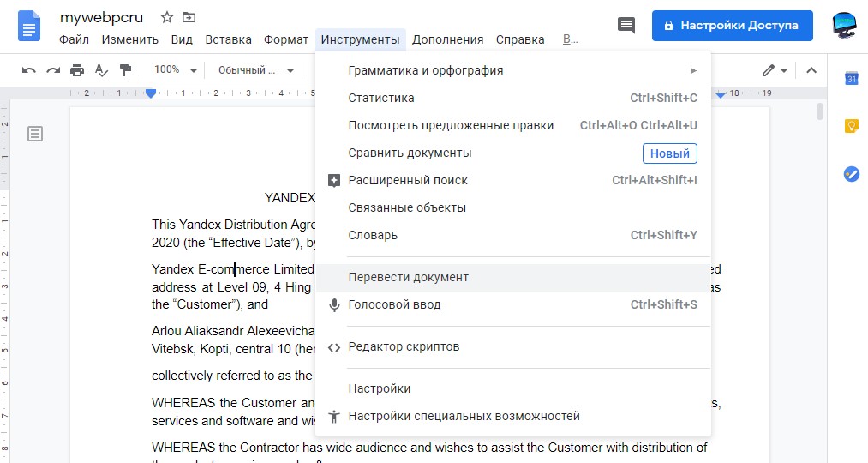Select Связанные объекты entry
This screenshot has height=463, width=868.
pyautogui.click(x=512, y=207)
